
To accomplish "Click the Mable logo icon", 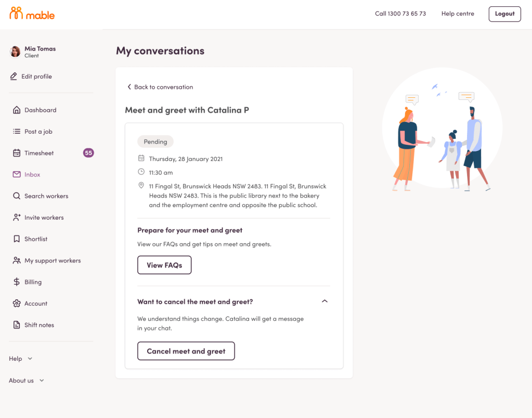I will [x=16, y=14].
